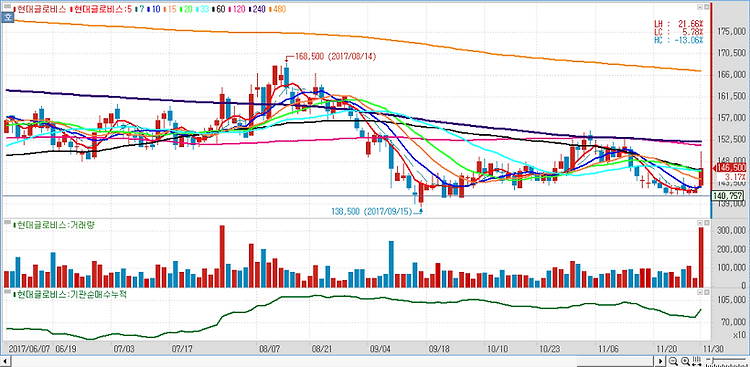Select the 60-day moving average legend

[x=219, y=9]
